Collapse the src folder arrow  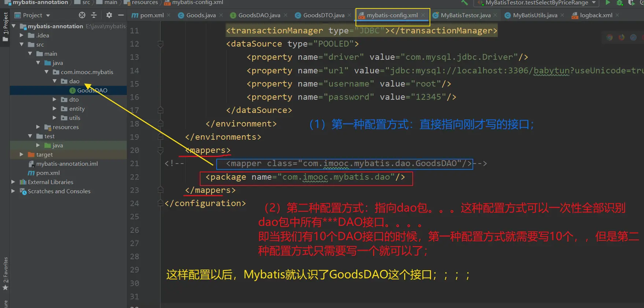(x=22, y=44)
